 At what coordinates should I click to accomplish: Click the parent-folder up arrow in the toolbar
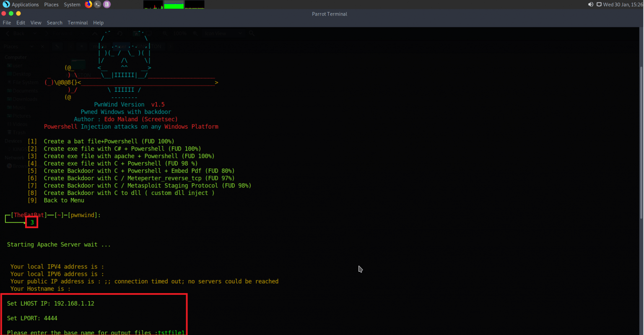(x=94, y=34)
